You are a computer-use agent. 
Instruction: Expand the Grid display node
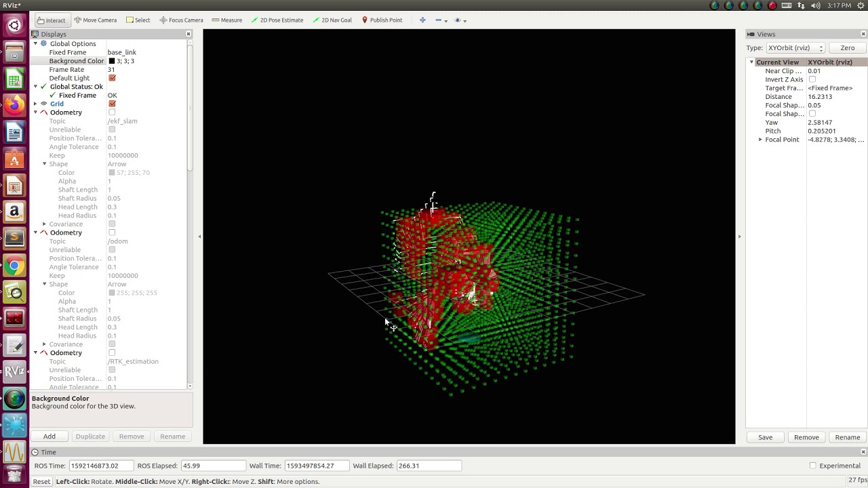[35, 104]
